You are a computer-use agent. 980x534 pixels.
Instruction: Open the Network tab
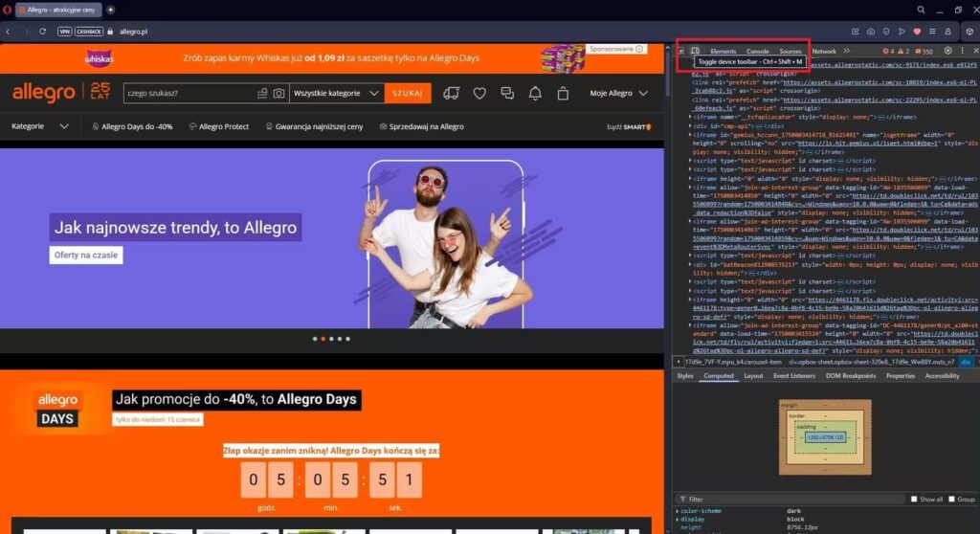point(824,52)
